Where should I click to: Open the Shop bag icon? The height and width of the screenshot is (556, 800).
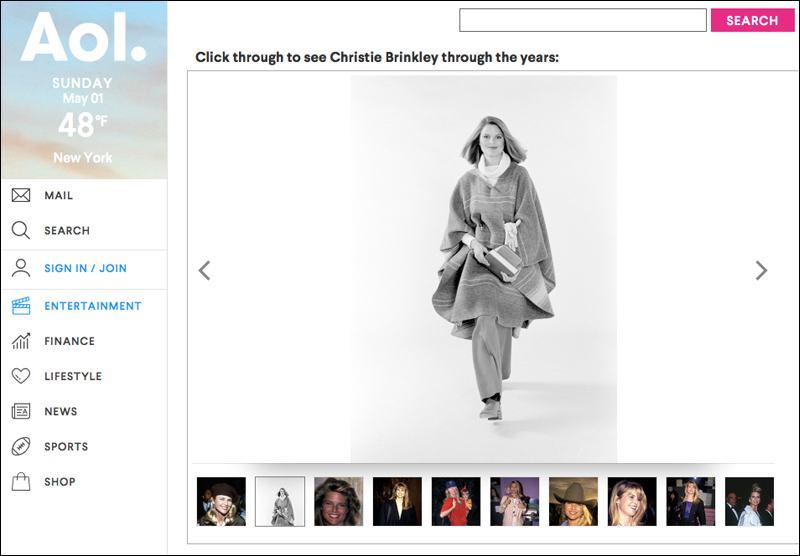point(21,482)
